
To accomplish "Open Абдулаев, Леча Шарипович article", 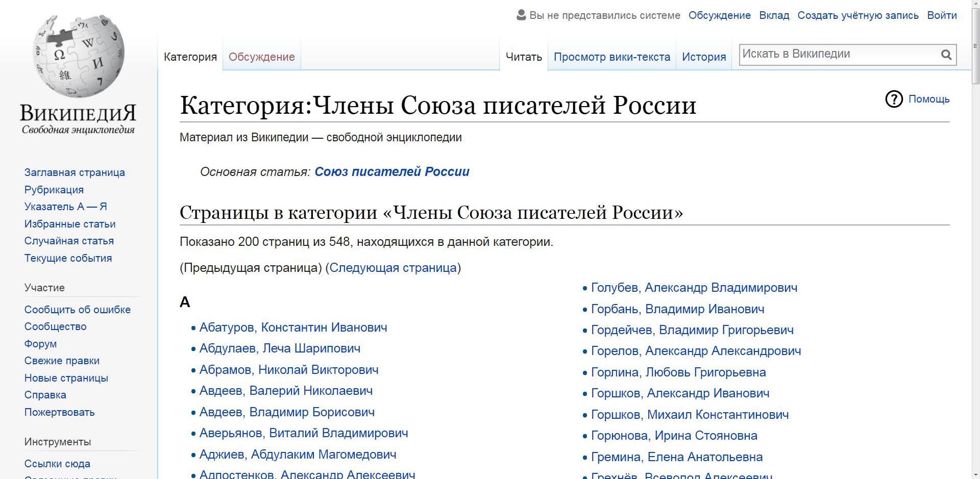I will [280, 348].
